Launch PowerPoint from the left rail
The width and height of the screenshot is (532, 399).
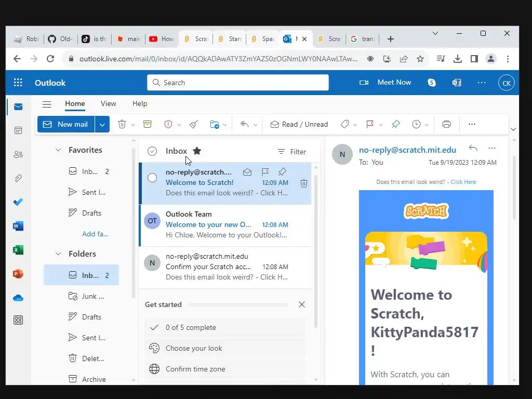[18, 274]
